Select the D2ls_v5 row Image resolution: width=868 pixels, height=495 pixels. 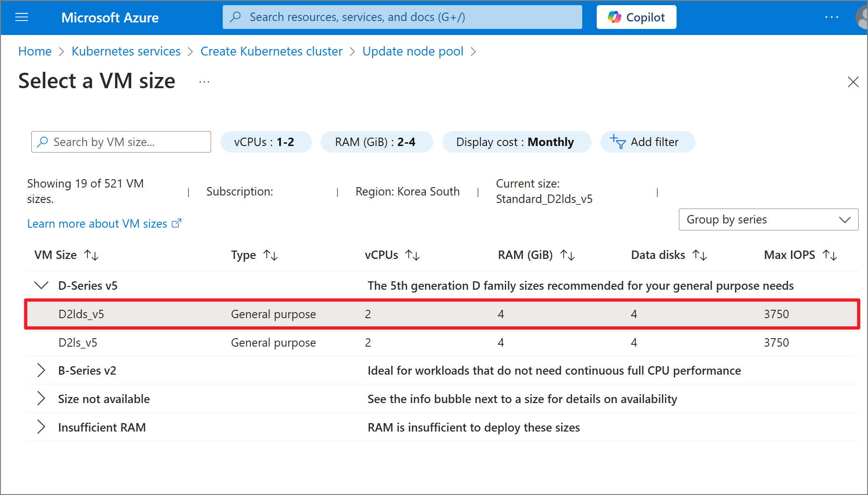442,342
